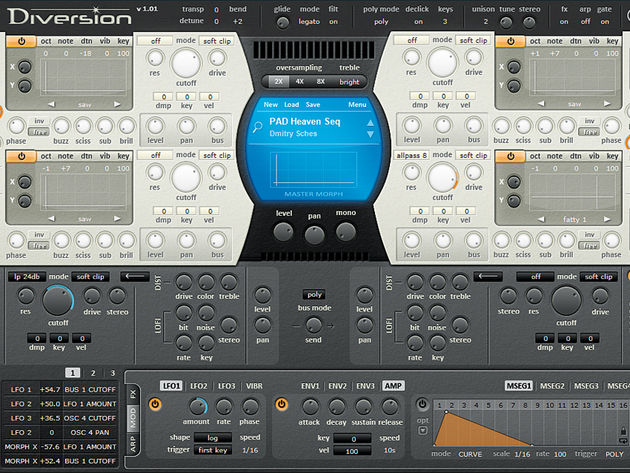
Task: Click bus send knob
Action: (x=313, y=325)
